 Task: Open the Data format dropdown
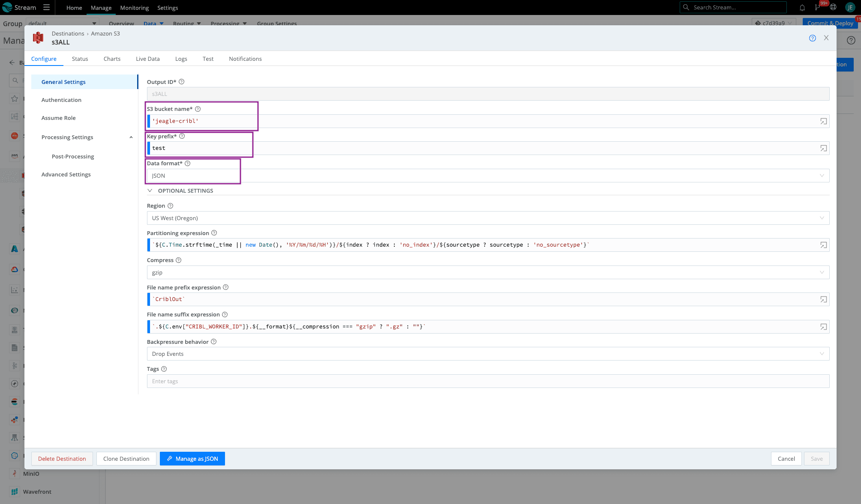pos(488,176)
